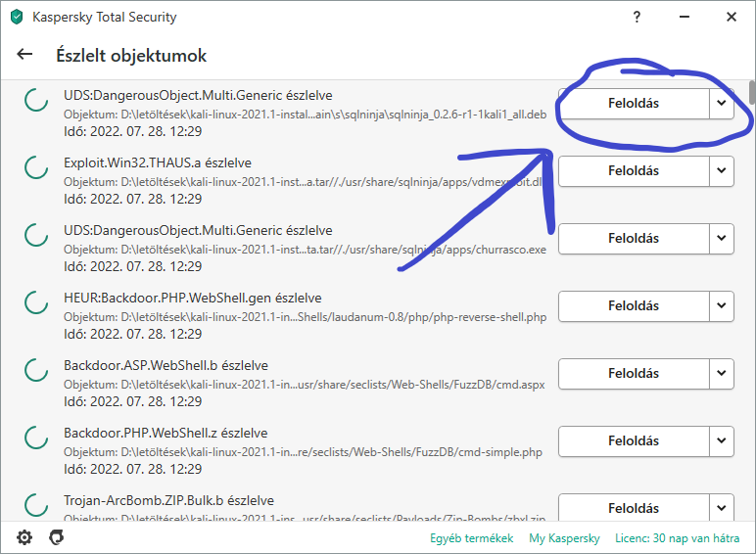
Task: Expand dropdown arrow for cmd.aspx row
Action: [x=722, y=373]
